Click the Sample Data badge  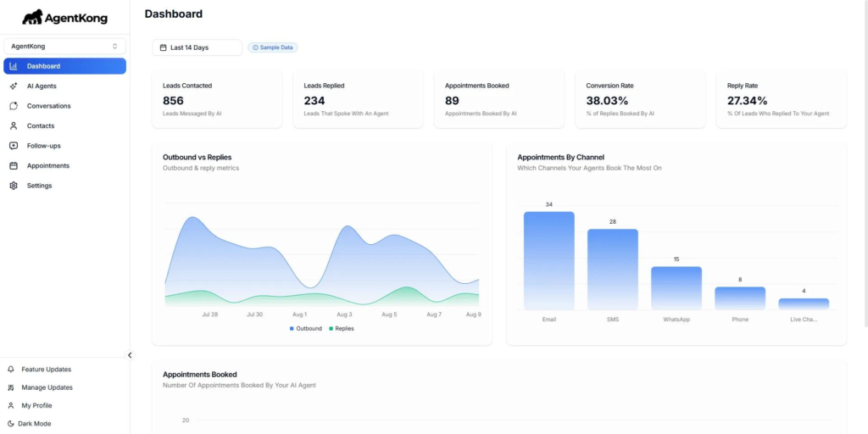pyautogui.click(x=273, y=47)
